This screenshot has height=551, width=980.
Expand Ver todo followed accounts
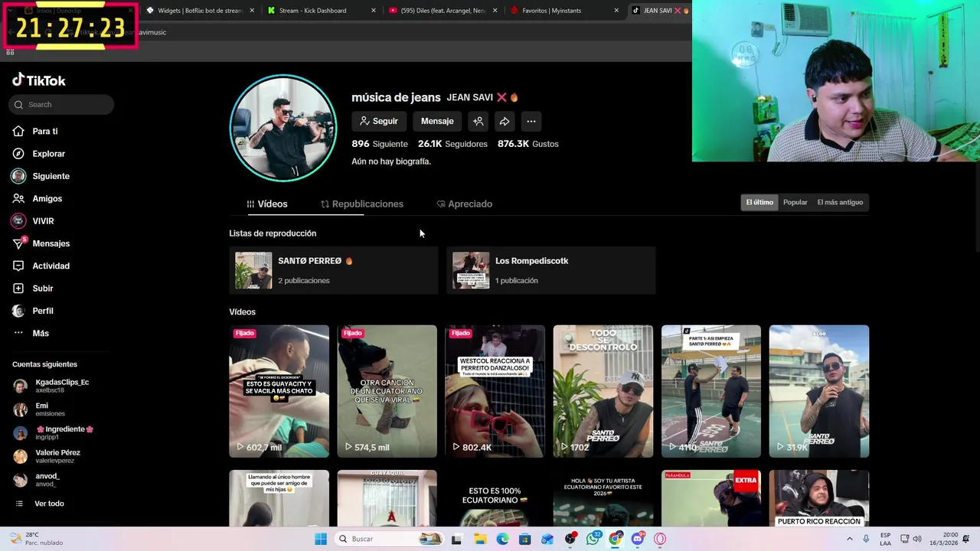click(x=40, y=504)
